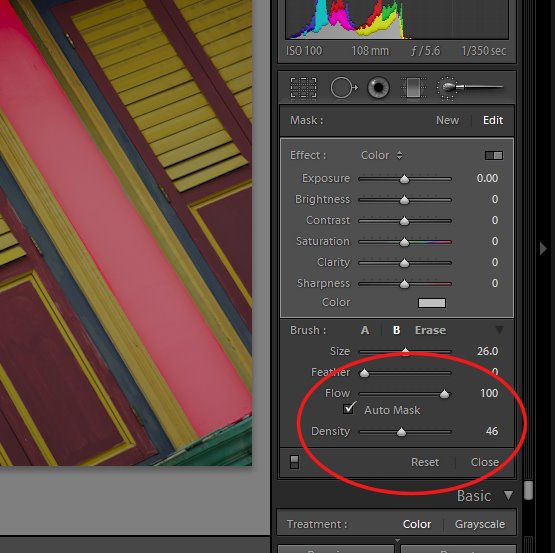Click Reset in the brush panel
555x553 pixels.
point(425,462)
